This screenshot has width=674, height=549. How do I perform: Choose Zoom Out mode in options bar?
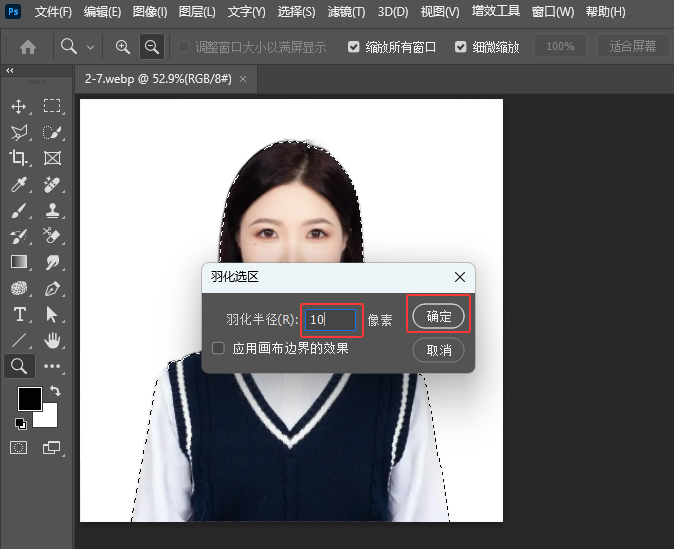(x=152, y=46)
